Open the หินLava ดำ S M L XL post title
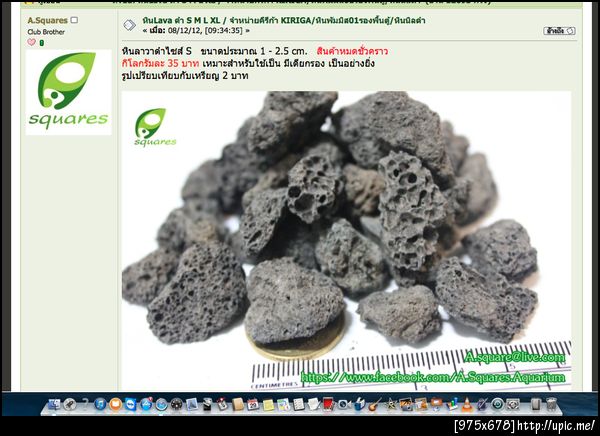This screenshot has height=436, width=600. tap(284, 20)
